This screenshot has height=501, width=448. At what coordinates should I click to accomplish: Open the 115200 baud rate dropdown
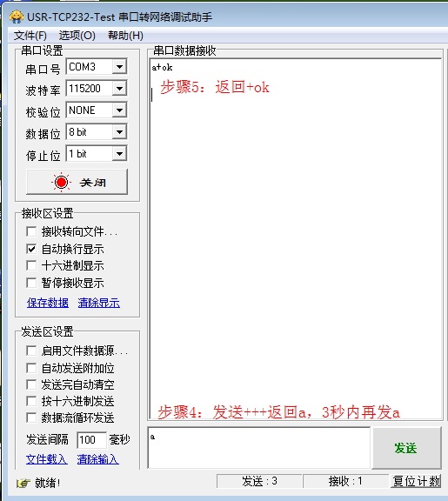coord(119,89)
